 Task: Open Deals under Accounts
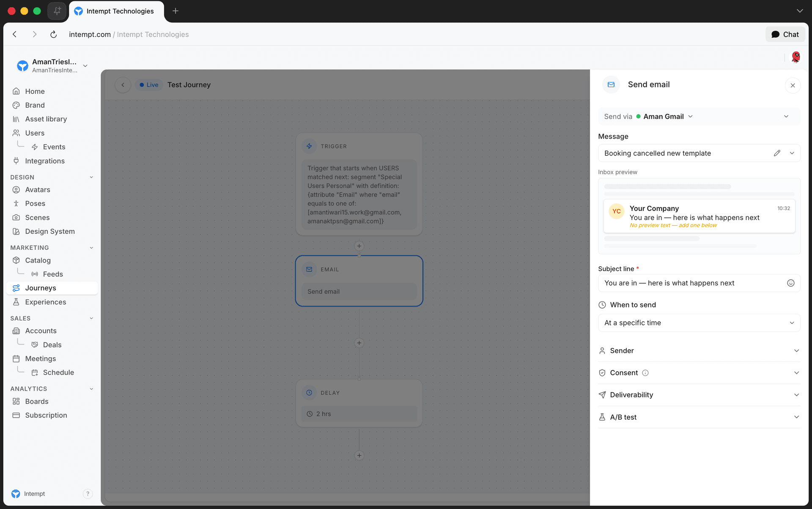52,345
